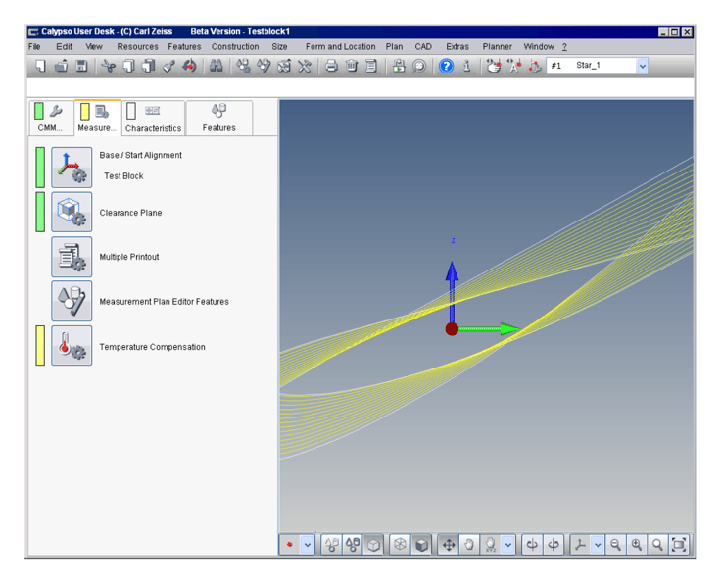
Task: Click the Print icon in toolbar
Action: click(x=331, y=66)
